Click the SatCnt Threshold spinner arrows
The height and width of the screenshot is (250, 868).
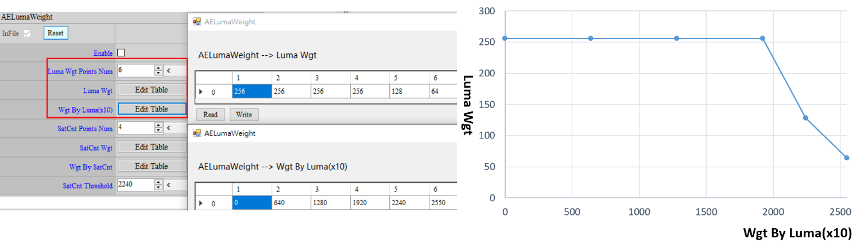(x=158, y=185)
